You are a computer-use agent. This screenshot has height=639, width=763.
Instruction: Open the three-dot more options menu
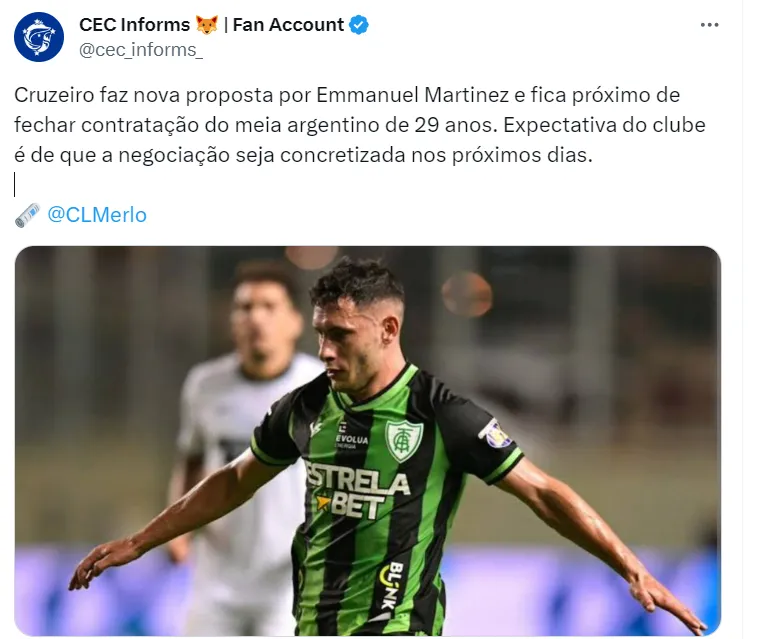tap(709, 25)
